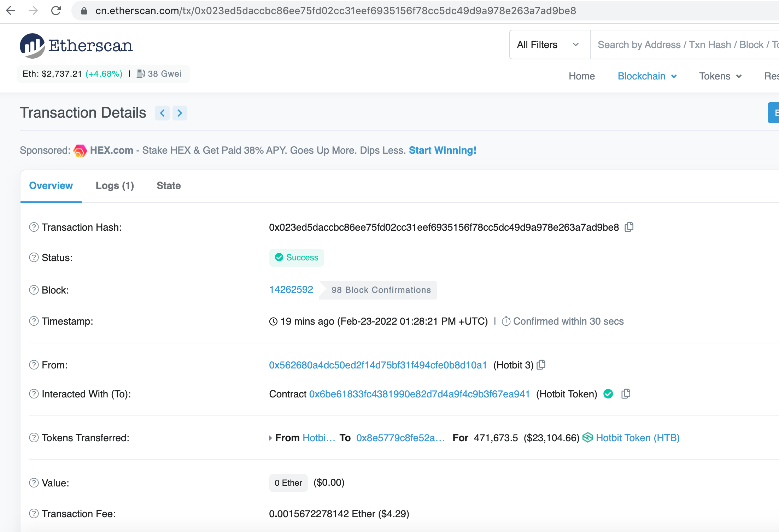Screen dimensions: 779x532
Task: Open block 14262592 link
Action: tap(291, 290)
